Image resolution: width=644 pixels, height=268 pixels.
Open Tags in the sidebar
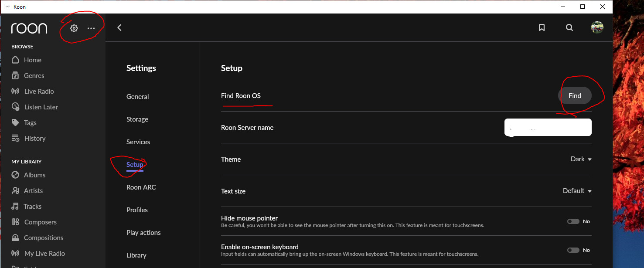[x=30, y=123]
